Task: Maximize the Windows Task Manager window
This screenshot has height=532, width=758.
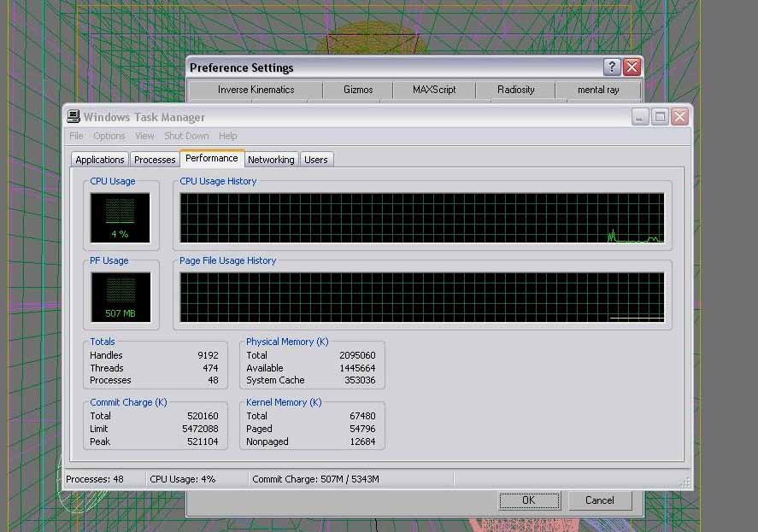Action: coord(660,117)
